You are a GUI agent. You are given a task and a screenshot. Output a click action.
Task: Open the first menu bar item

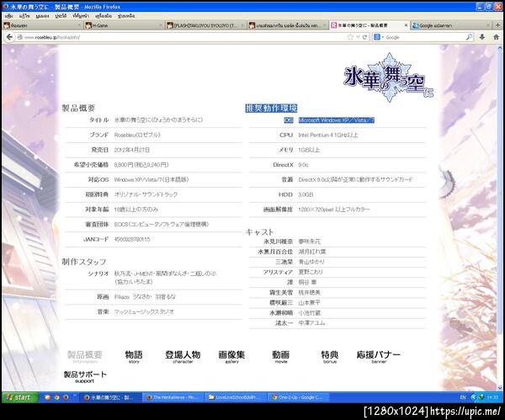[x=9, y=16]
